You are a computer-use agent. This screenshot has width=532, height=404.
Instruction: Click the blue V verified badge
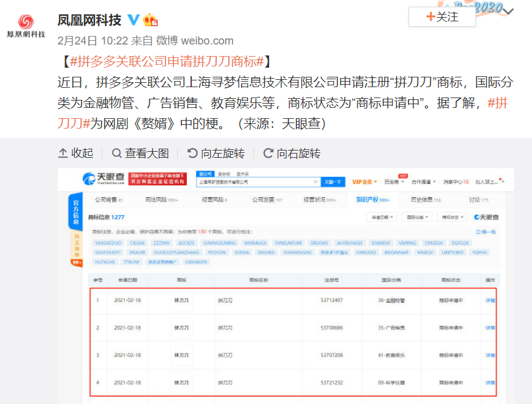point(133,19)
